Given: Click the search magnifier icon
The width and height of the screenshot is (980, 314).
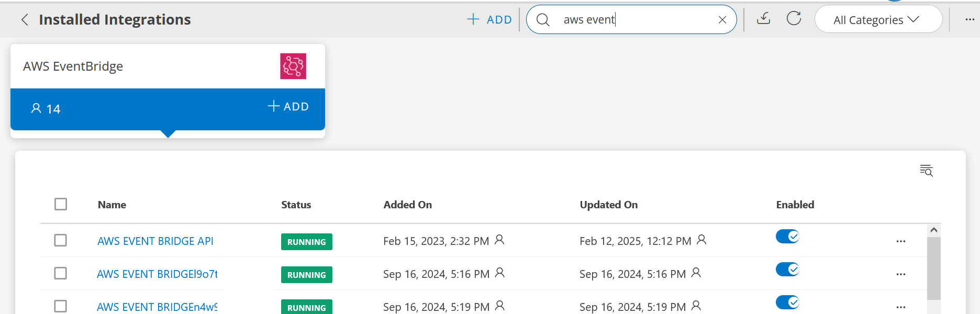Looking at the screenshot, I should [543, 20].
